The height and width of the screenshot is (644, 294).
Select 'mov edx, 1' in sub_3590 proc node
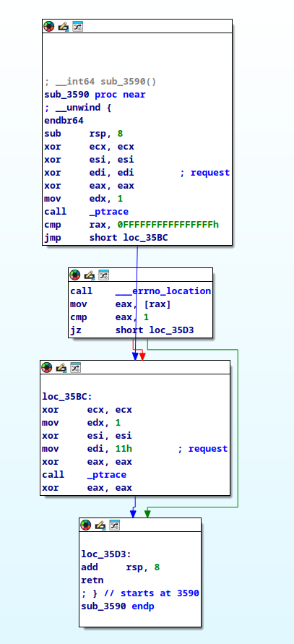[x=84, y=199]
